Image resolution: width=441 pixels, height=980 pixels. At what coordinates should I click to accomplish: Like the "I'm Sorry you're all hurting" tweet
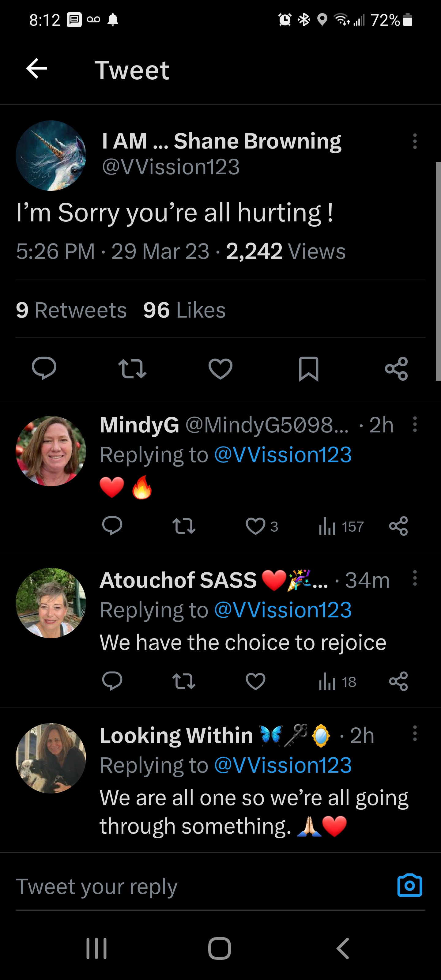click(220, 368)
